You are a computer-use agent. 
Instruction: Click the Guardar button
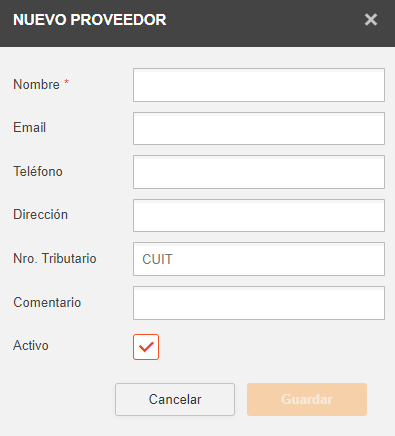[307, 399]
